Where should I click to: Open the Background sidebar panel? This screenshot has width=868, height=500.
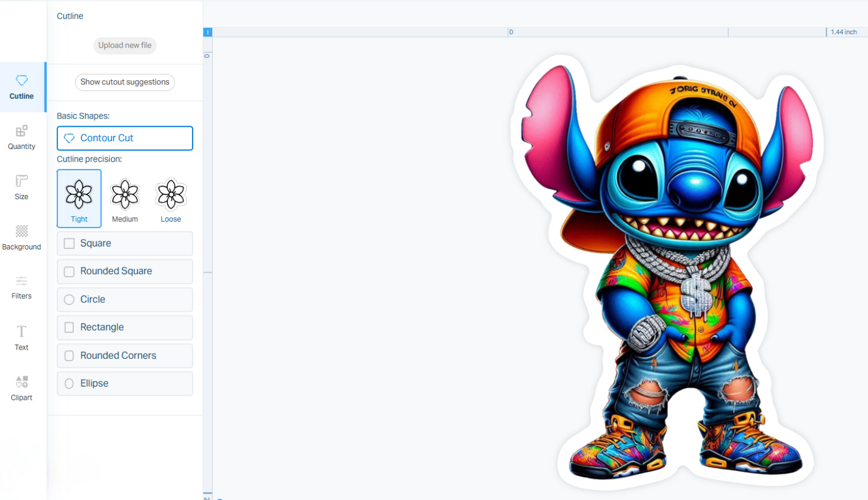[x=22, y=237]
